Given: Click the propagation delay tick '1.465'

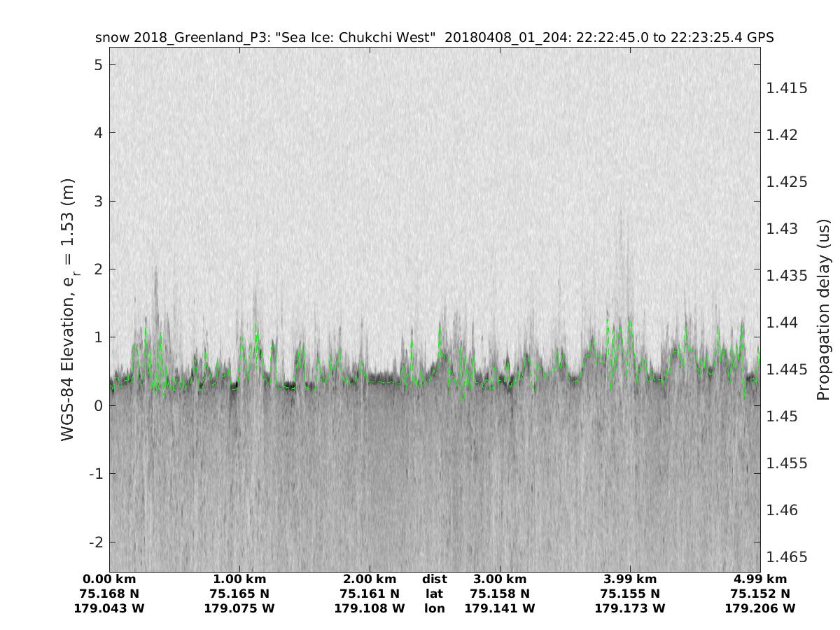Looking at the screenshot, I should 787,557.
